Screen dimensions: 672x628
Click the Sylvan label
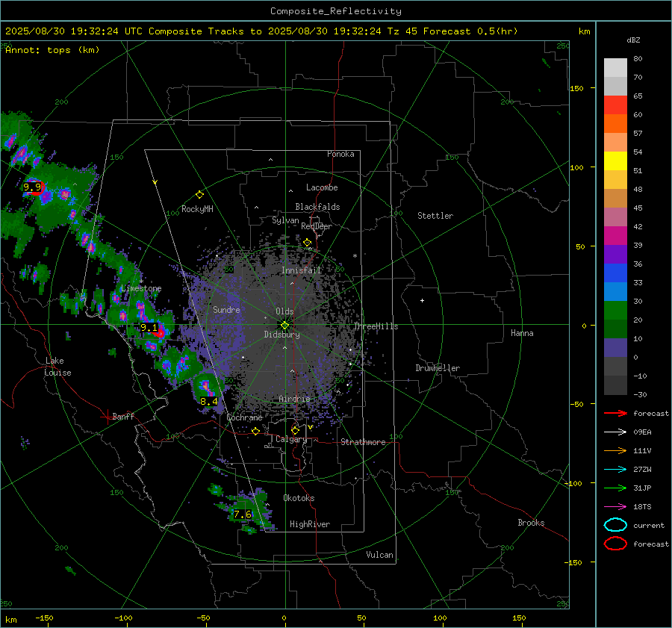285,220
